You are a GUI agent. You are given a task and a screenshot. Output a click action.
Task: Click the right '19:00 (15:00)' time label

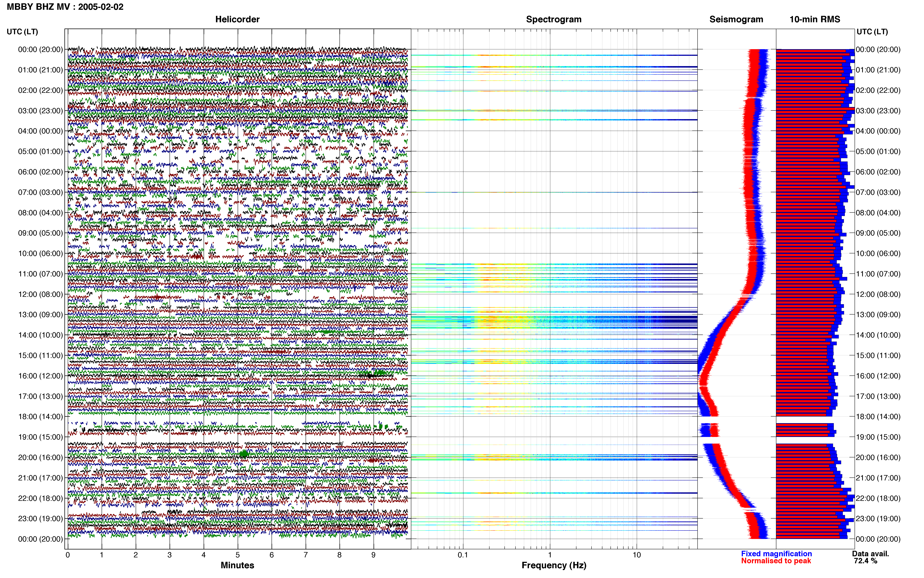click(878, 437)
